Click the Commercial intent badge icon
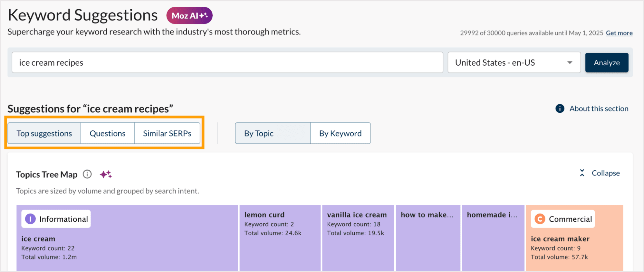The height and width of the screenshot is (272, 644). (x=540, y=219)
